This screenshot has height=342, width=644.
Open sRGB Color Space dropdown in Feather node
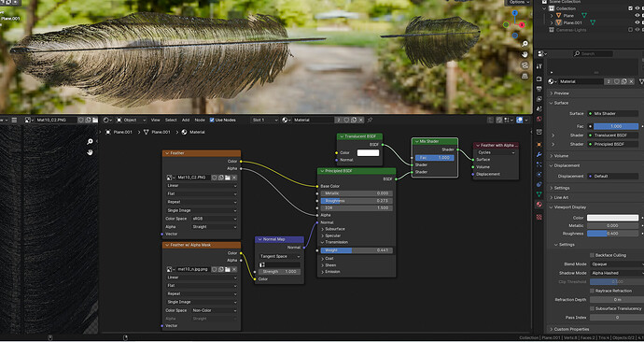(x=214, y=219)
